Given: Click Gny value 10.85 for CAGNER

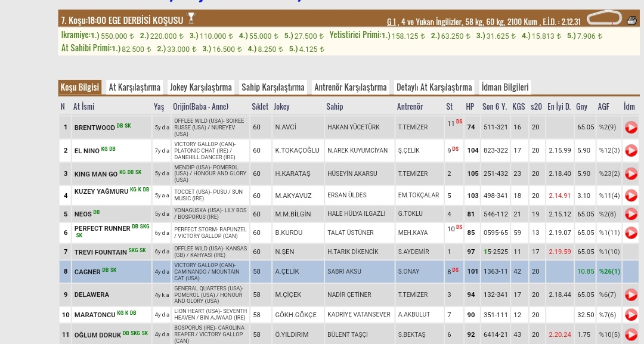Looking at the screenshot, I should (586, 271).
